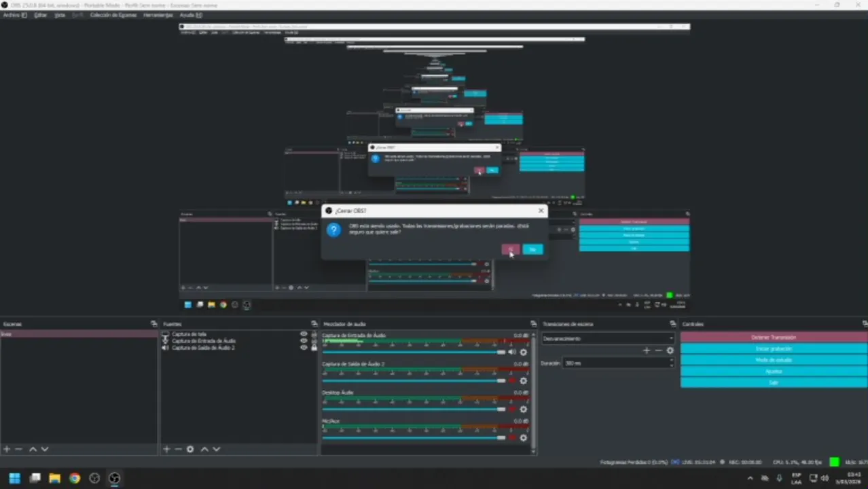Hide Captura de Entrada de Áudio source

pyautogui.click(x=304, y=341)
